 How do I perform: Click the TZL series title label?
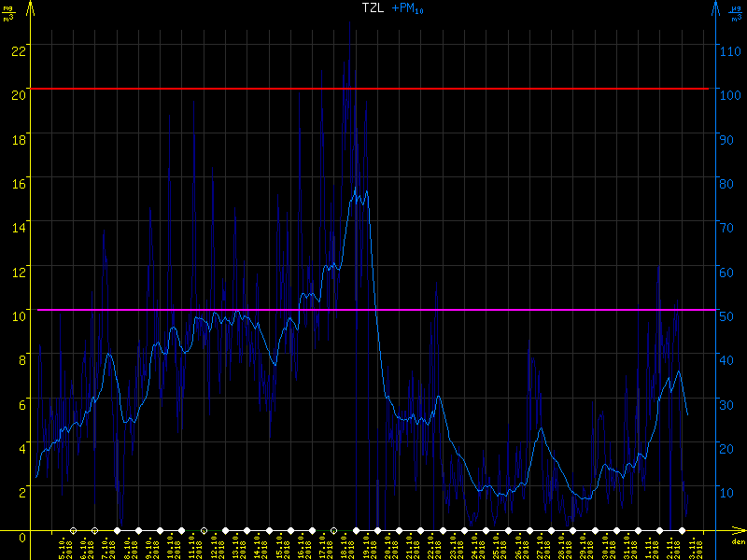point(372,8)
